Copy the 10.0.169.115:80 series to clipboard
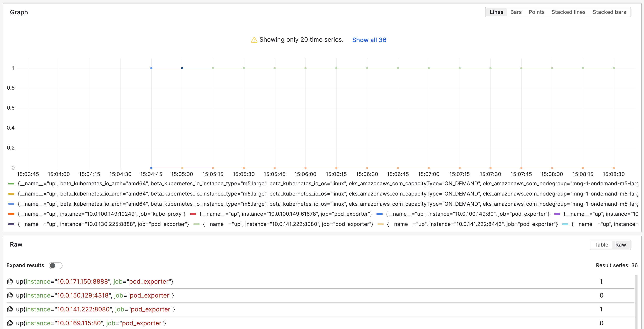Screen dimensions: 644x329 point(10,323)
